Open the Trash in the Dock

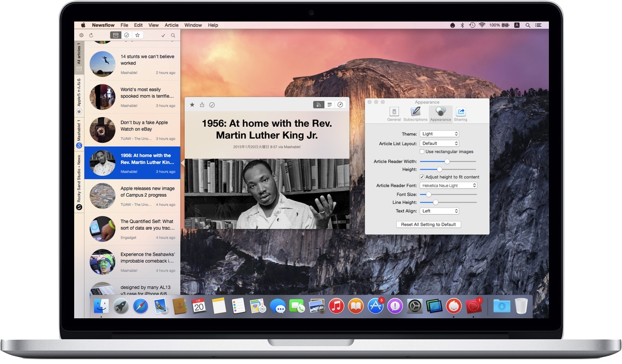(521, 306)
